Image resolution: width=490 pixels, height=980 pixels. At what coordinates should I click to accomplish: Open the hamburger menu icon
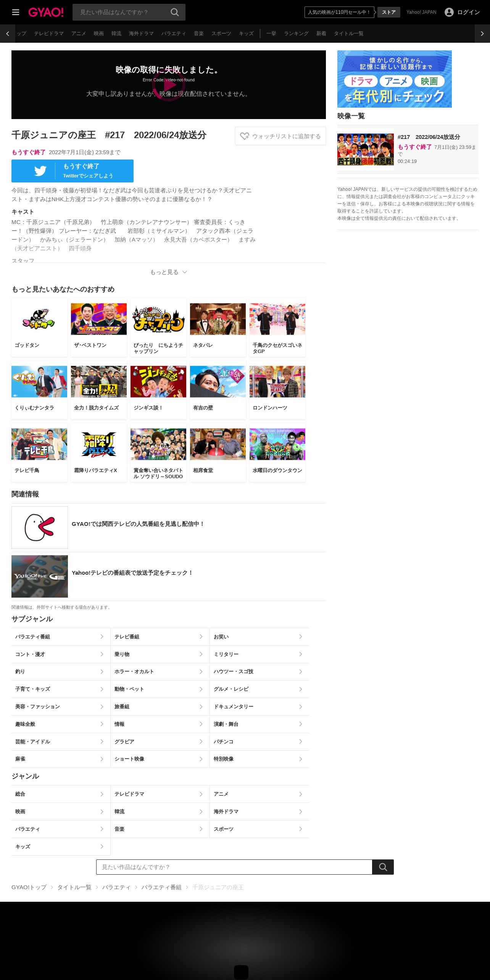(16, 12)
